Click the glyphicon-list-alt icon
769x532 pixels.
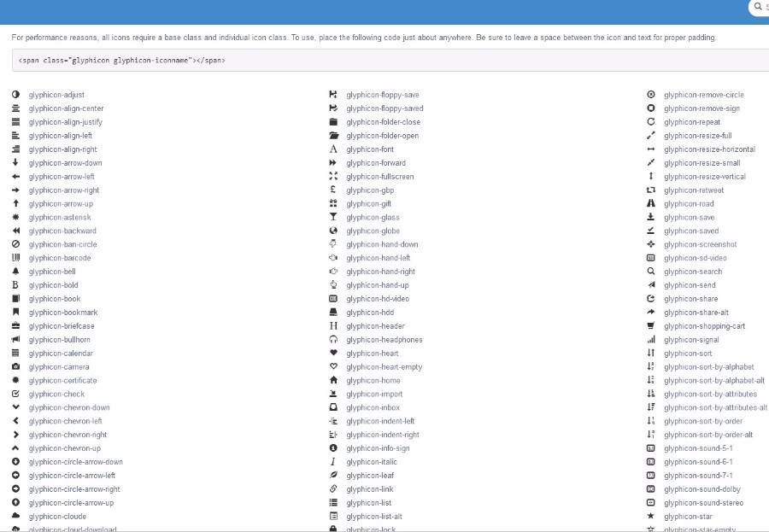click(x=333, y=516)
